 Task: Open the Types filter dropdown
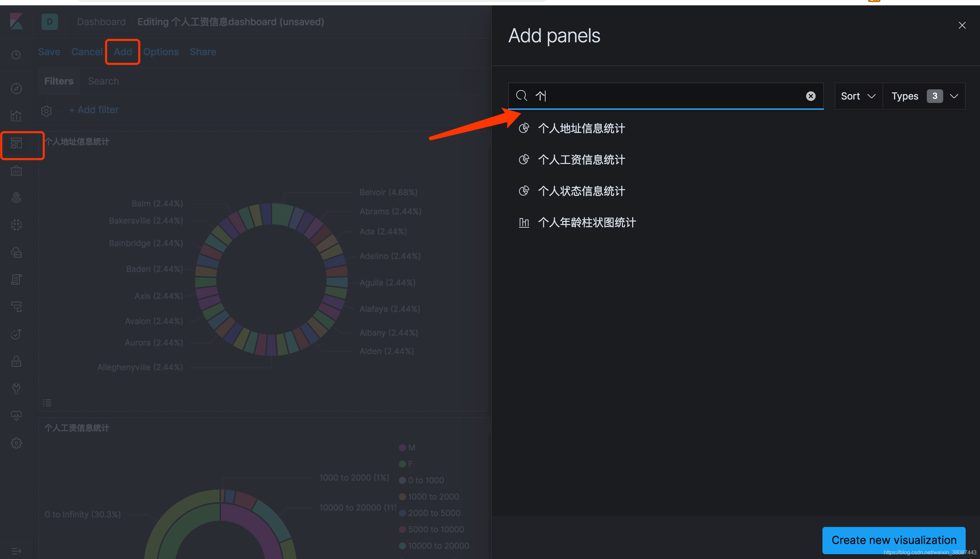pos(923,96)
